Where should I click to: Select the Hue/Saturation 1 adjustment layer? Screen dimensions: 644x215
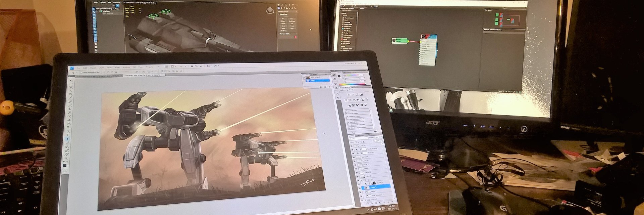pyautogui.click(x=378, y=195)
